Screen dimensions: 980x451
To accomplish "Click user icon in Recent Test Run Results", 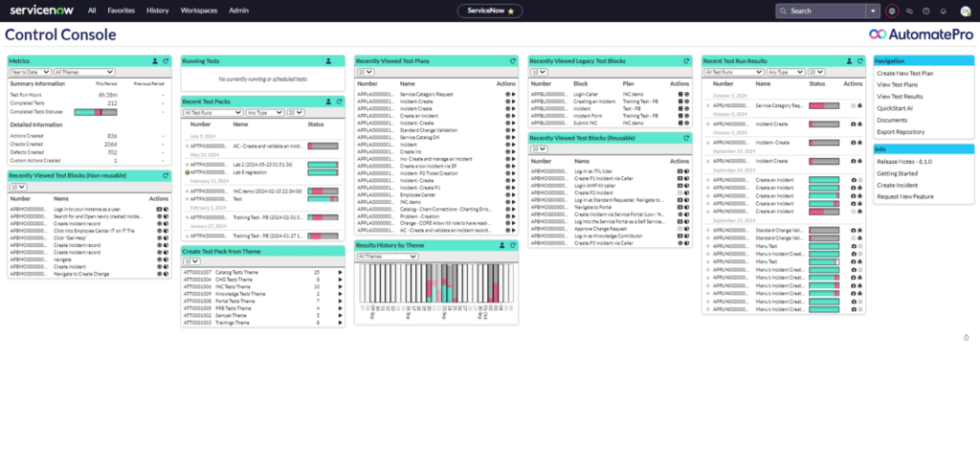I will click(x=850, y=61).
